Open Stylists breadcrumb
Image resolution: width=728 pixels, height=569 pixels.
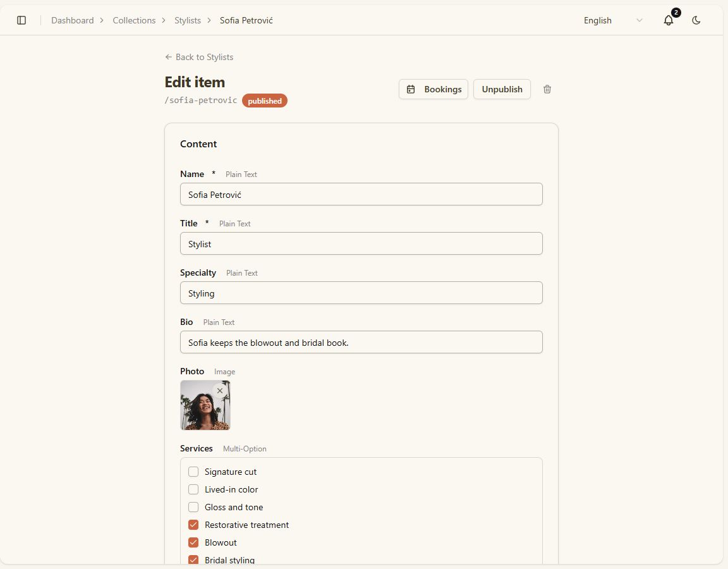pyautogui.click(x=188, y=20)
